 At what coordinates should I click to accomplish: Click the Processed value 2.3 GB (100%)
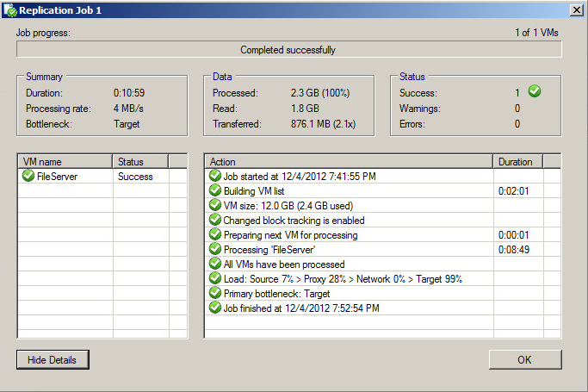pos(320,93)
